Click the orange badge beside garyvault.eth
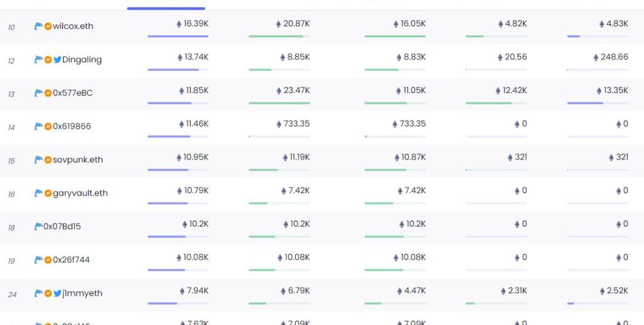 (x=48, y=193)
